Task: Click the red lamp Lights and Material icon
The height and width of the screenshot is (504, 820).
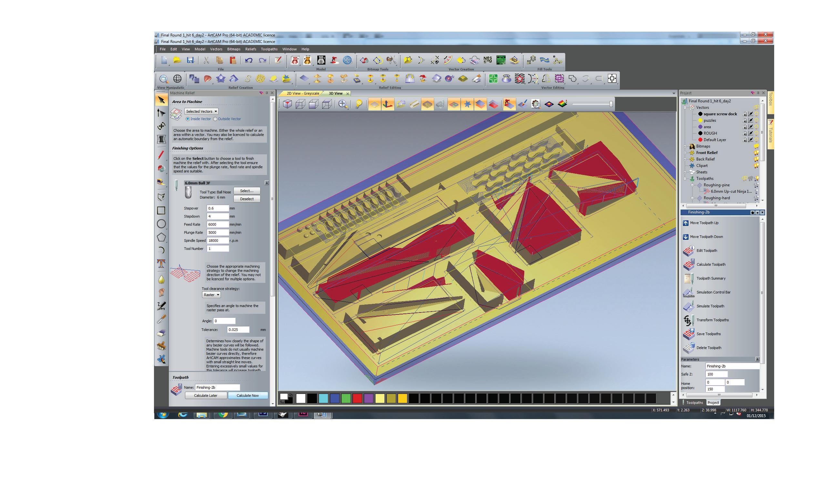Action: [334, 60]
